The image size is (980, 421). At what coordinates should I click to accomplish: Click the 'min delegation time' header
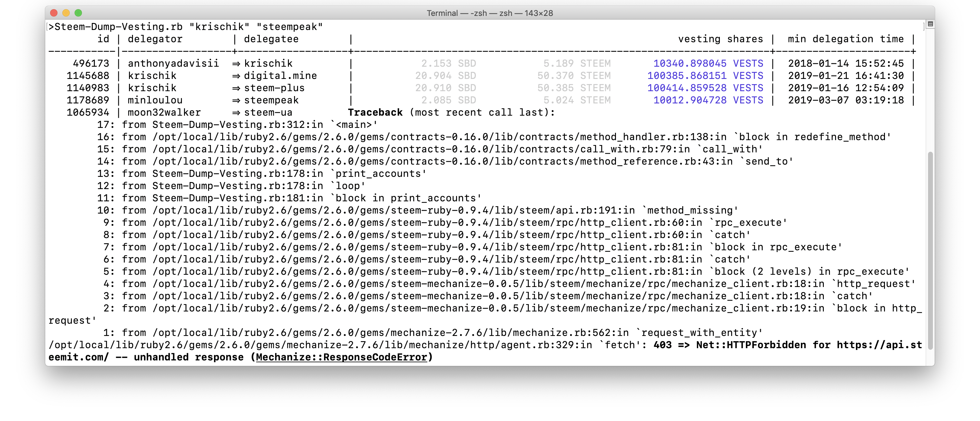[x=846, y=39]
